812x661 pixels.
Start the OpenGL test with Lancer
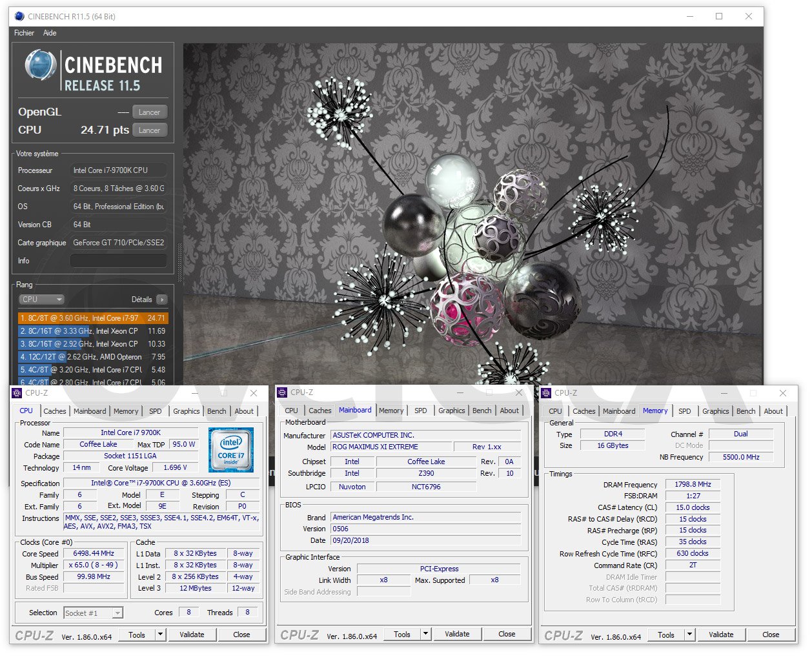coord(149,112)
